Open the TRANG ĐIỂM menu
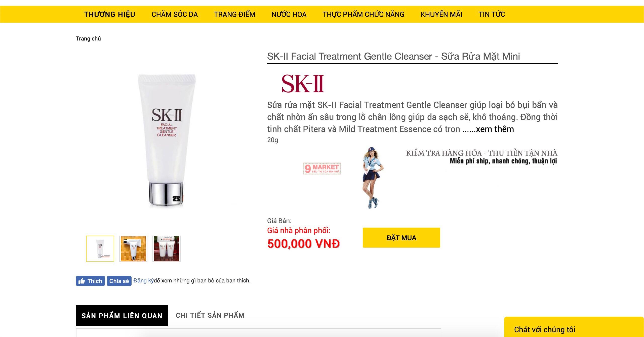This screenshot has height=337, width=644. pos(235,14)
